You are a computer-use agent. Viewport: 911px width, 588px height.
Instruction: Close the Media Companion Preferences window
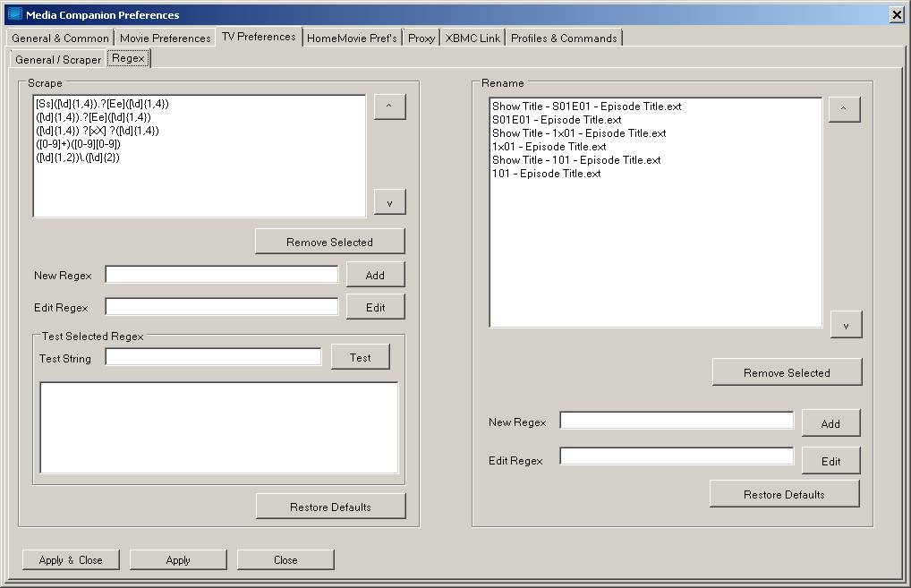click(x=897, y=14)
